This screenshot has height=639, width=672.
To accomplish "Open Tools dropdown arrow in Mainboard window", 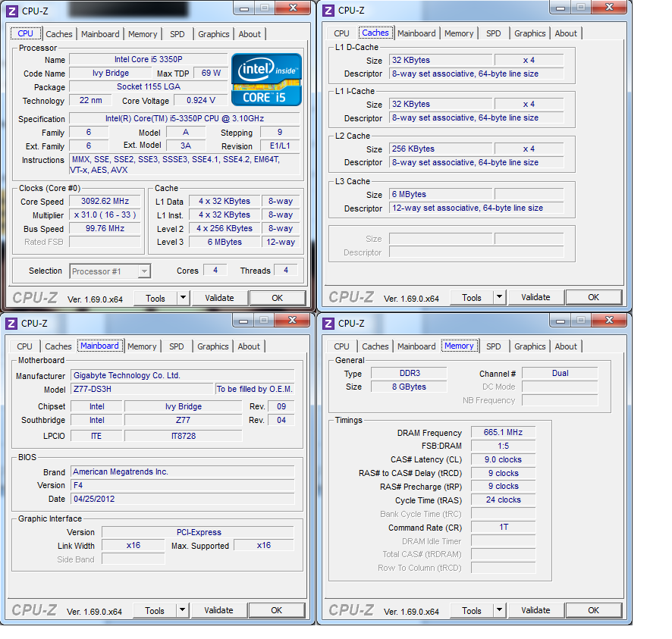I will tap(182, 610).
